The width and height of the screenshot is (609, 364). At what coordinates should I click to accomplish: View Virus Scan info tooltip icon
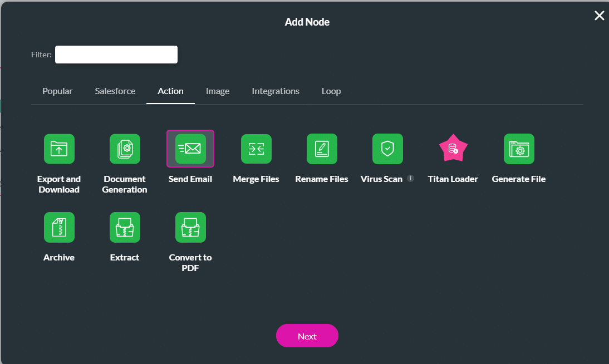(x=410, y=179)
